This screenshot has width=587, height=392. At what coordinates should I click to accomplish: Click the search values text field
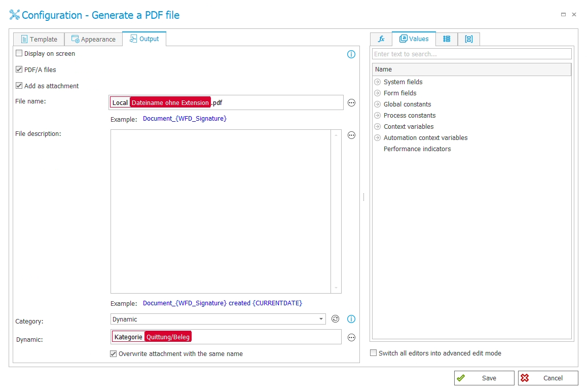(471, 54)
